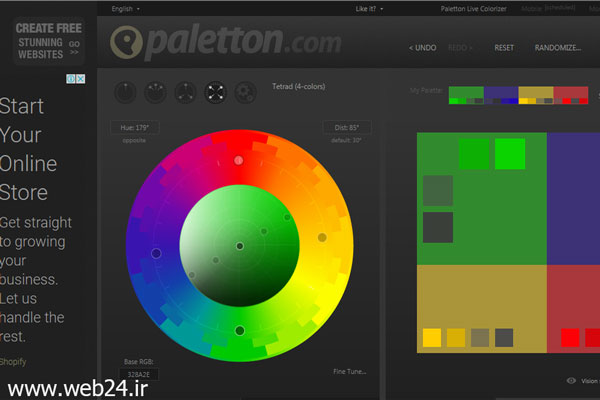The height and width of the screenshot is (400, 600).
Task: Open Paletton Live Colorizer menu item
Action: [473, 9]
